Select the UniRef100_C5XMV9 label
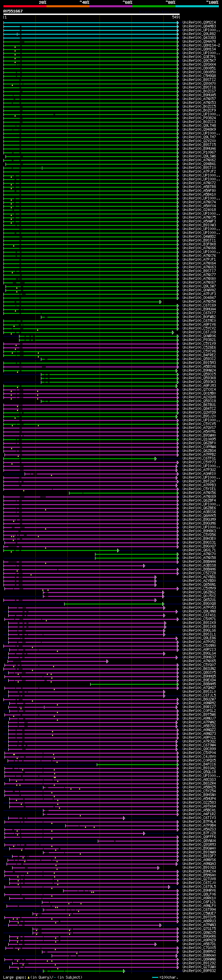222x980 pixels. click(x=199, y=588)
